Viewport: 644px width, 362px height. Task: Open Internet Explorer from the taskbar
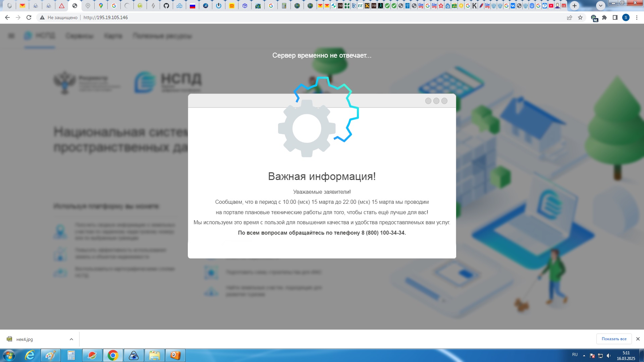point(30,355)
